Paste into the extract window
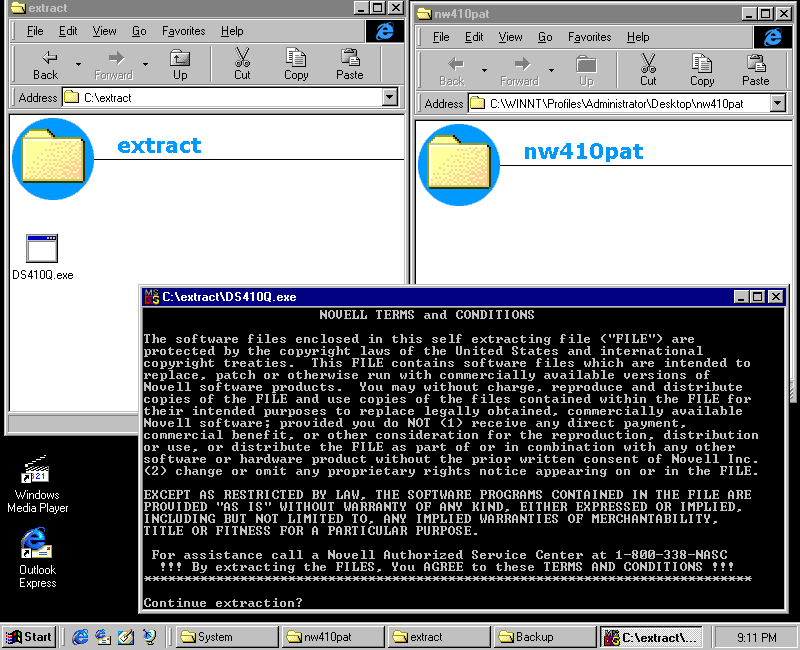The width and height of the screenshot is (800, 650). pos(350,65)
